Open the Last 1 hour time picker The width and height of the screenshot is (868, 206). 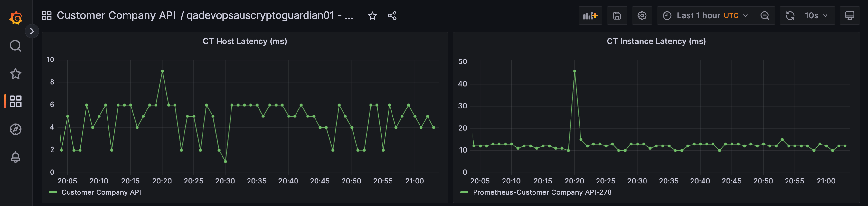tap(706, 15)
